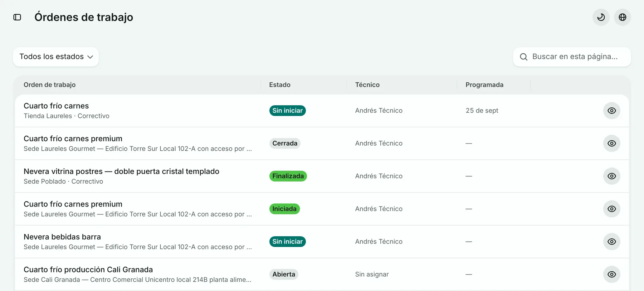
Task: Toggle the sidebar panel icon
Action: [17, 17]
